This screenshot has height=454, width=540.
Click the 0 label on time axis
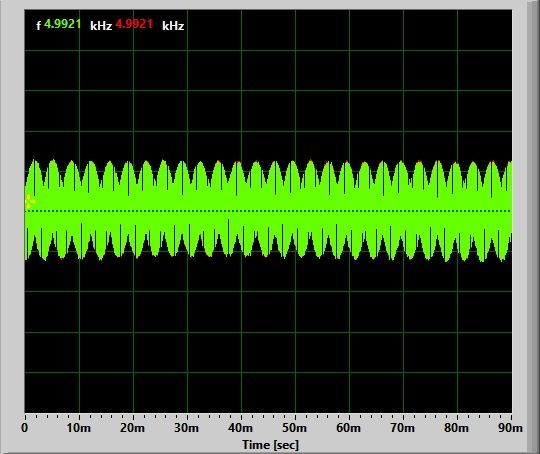point(25,428)
